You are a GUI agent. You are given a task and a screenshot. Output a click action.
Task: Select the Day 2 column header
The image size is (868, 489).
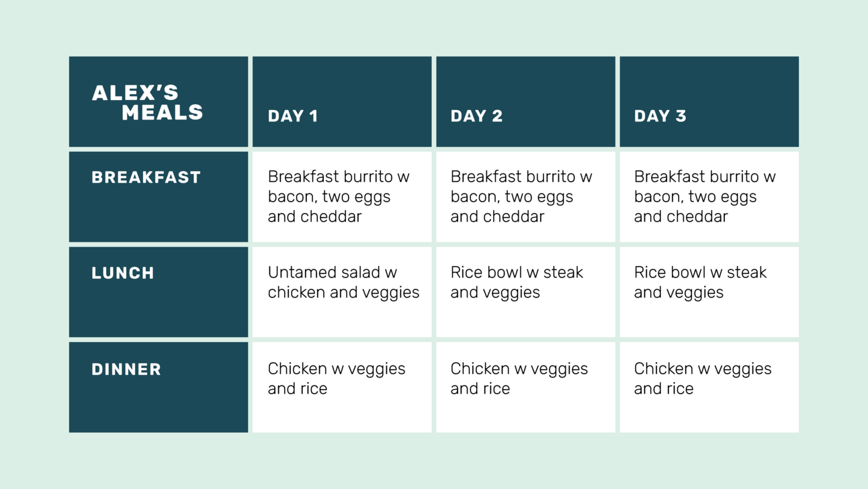(525, 101)
